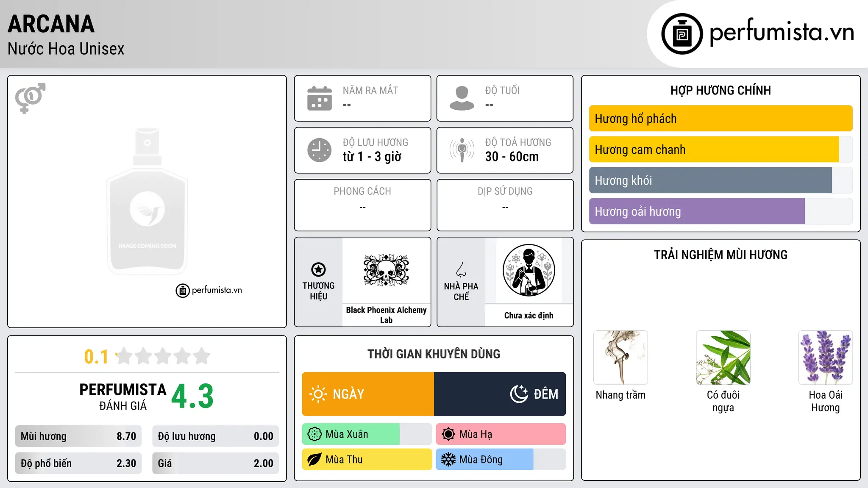Click the TRẢI NGHIỆM MÙI HƯƠNG heading

pyautogui.click(x=721, y=255)
